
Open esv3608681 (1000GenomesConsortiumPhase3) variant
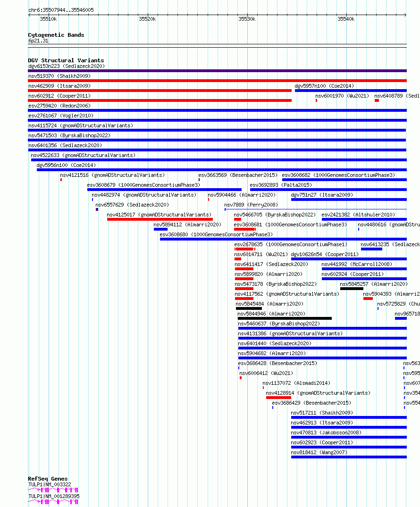click(x=290, y=224)
